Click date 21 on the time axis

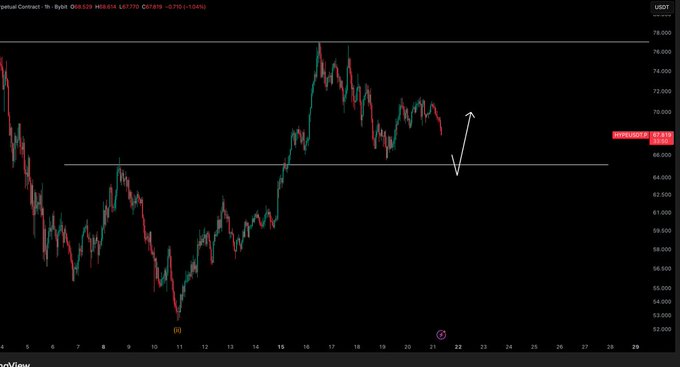click(433, 347)
